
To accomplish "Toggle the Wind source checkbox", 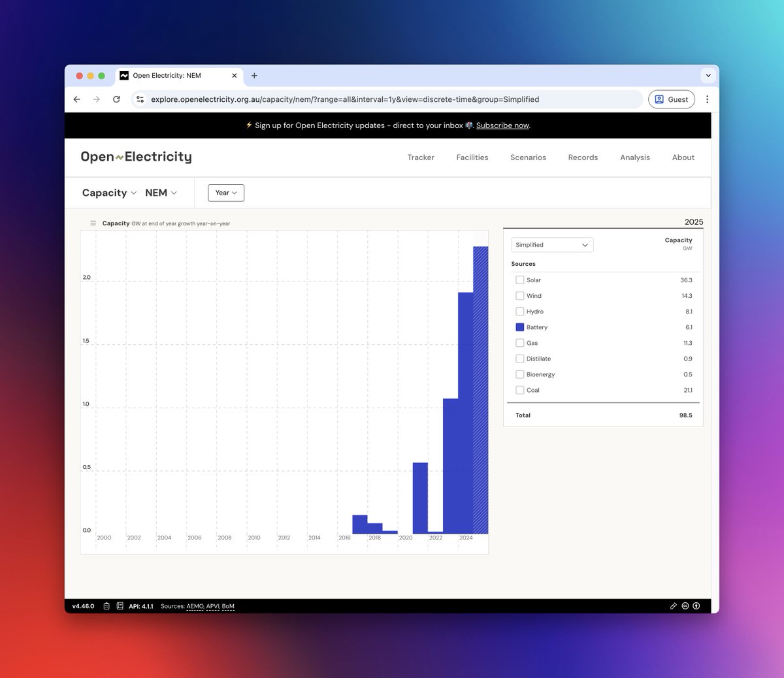I will [520, 296].
